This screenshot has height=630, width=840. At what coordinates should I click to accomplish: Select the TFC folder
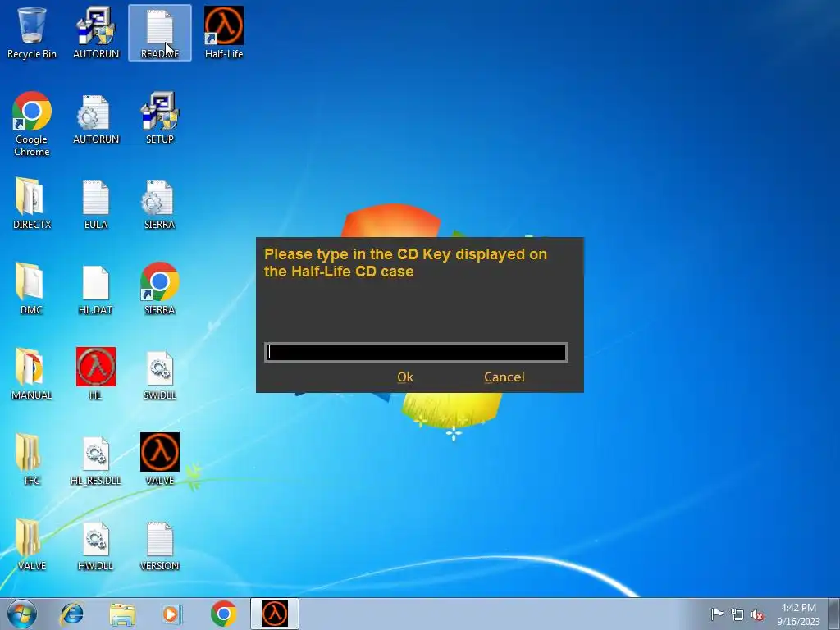pyautogui.click(x=32, y=459)
